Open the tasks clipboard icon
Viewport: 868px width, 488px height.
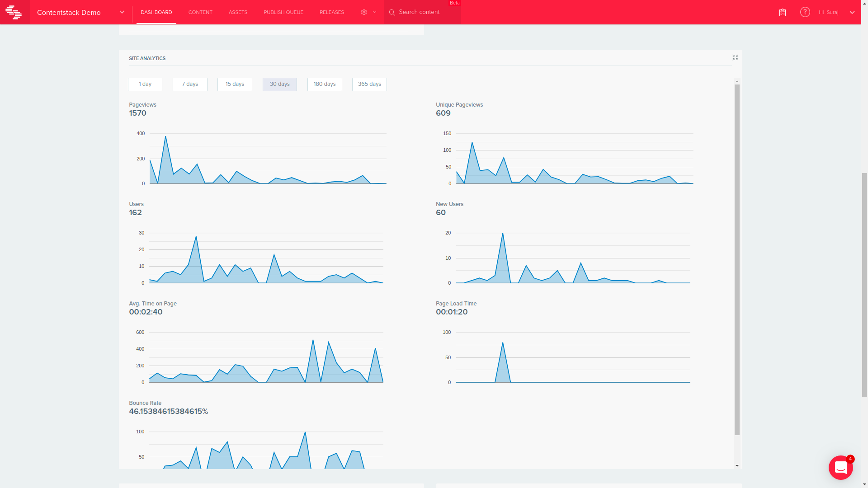(x=782, y=12)
